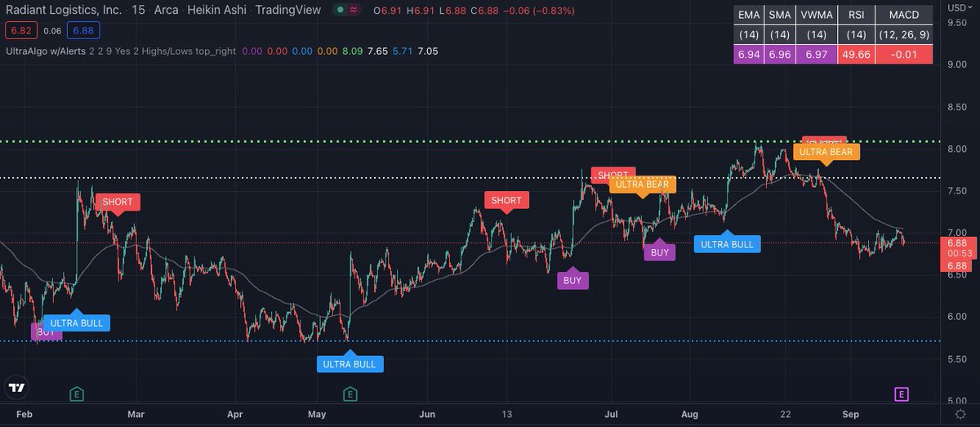The width and height of the screenshot is (980, 427).
Task: Click the 6.97 VWMA value cell
Action: point(817,54)
